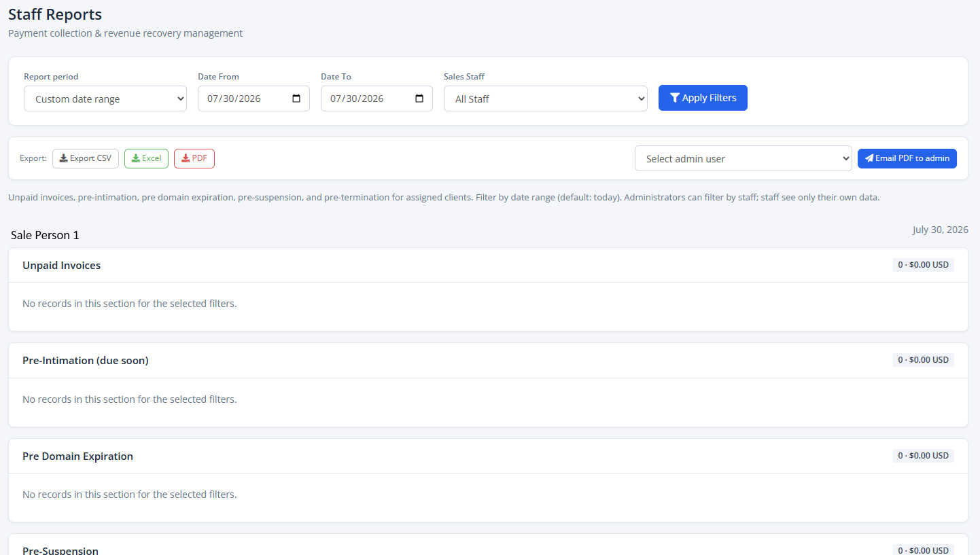Email PDF to admin
This screenshot has width=980, height=555.
click(907, 158)
